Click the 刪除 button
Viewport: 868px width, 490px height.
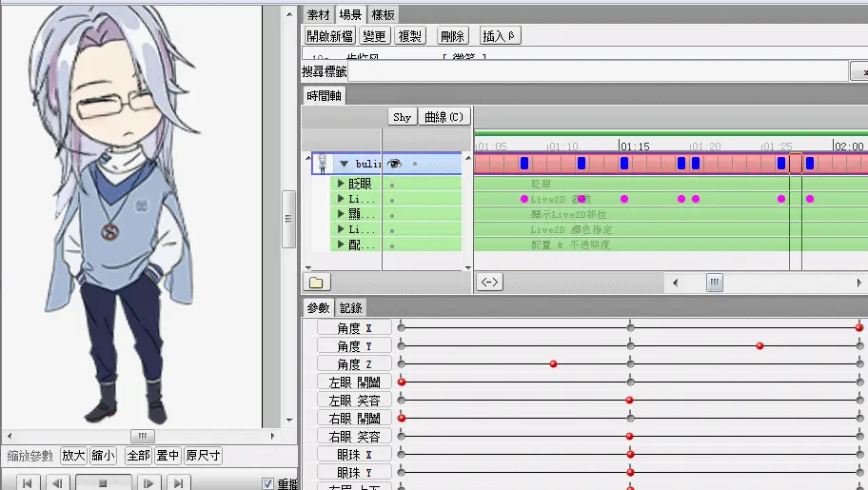[452, 36]
